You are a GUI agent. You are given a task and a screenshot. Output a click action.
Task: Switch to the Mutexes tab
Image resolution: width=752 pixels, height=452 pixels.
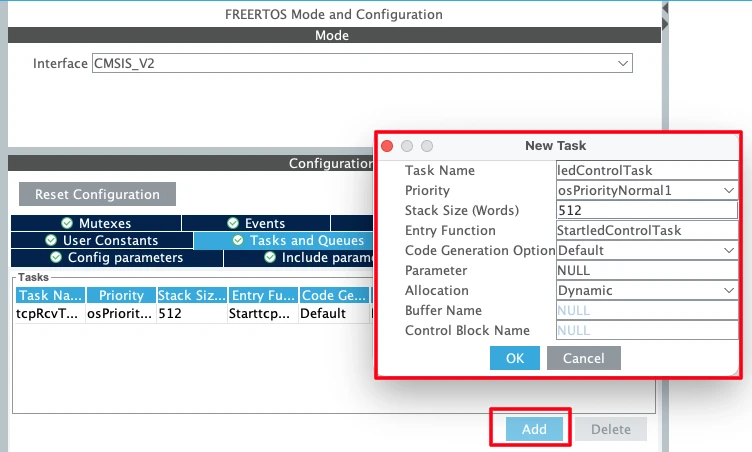tap(96, 223)
